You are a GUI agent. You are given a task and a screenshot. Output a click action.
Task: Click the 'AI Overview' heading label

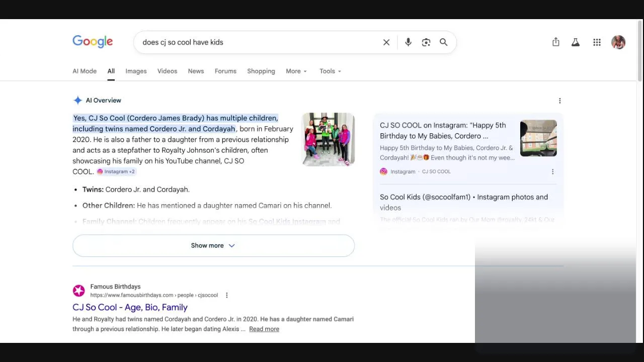[103, 101]
